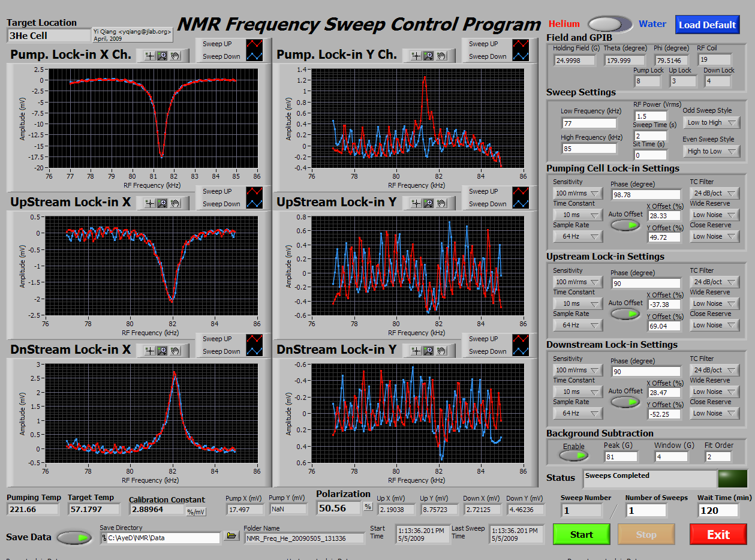Toggle Auto Offset in Pumping Cell Lock-in Settings
Image resolution: width=755 pixels, height=560 pixels.
pyautogui.click(x=625, y=225)
